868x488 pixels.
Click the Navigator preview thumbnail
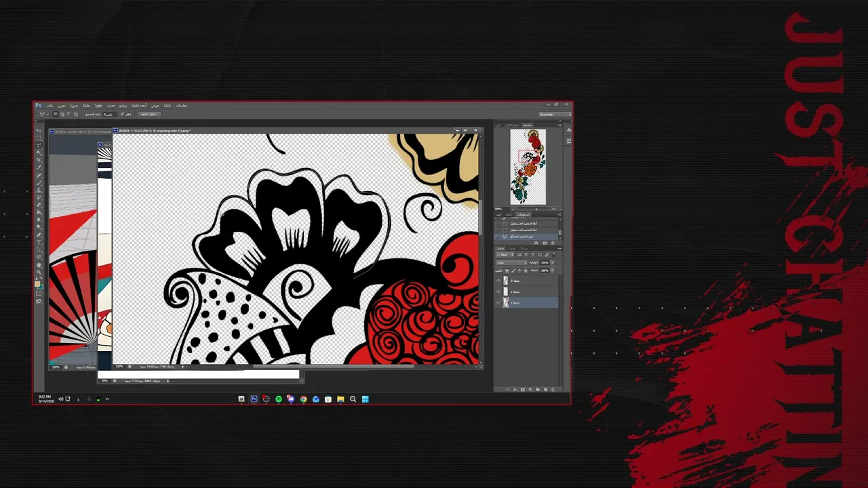coord(528,166)
